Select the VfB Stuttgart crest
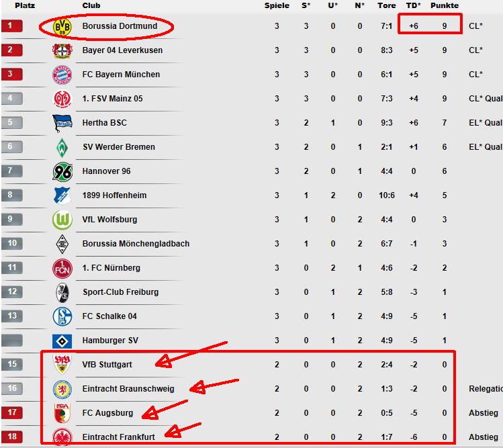 click(62, 365)
